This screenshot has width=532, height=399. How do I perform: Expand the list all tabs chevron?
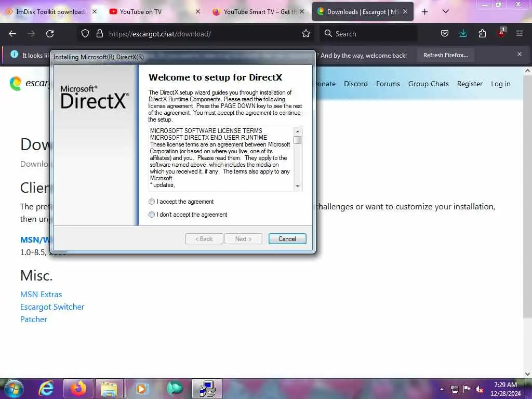(x=446, y=11)
